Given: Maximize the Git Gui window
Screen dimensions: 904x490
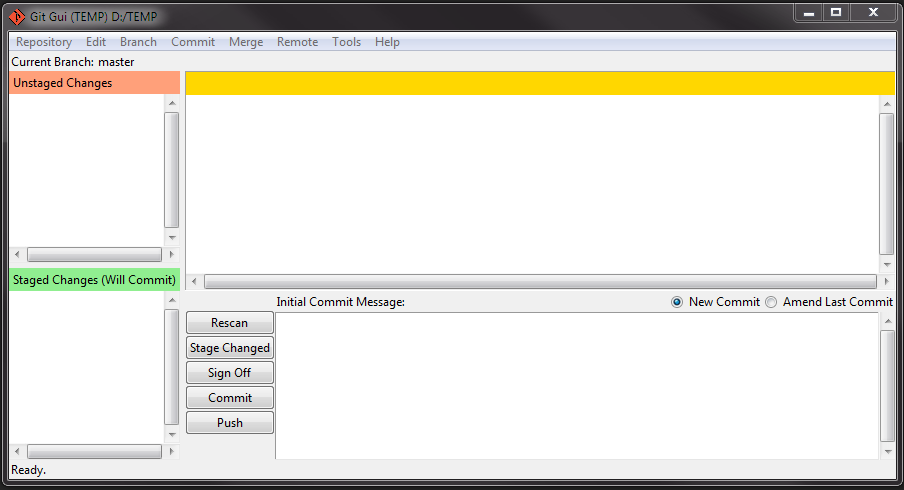Looking at the screenshot, I should (x=835, y=13).
